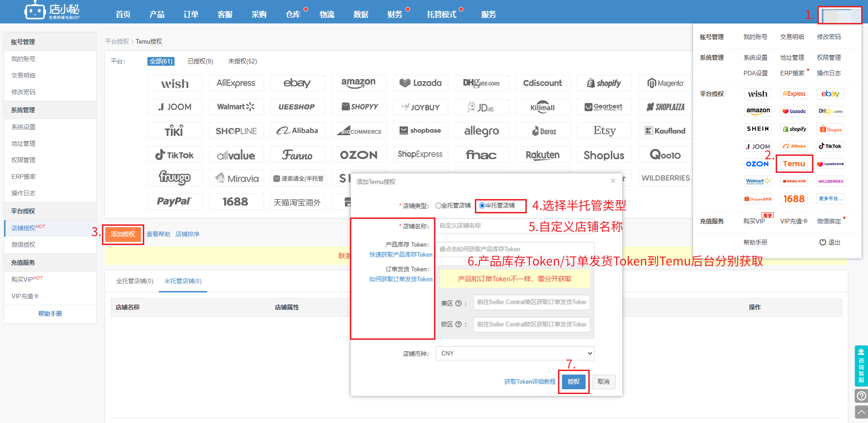Select the ebay platform logo in grid

[297, 83]
